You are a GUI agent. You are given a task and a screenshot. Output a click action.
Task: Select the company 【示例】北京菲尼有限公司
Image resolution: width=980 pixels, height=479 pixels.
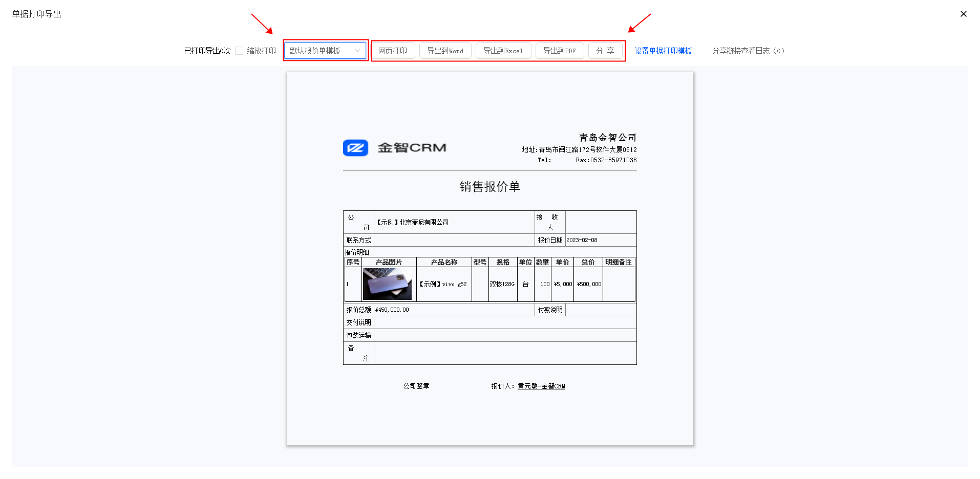(413, 222)
